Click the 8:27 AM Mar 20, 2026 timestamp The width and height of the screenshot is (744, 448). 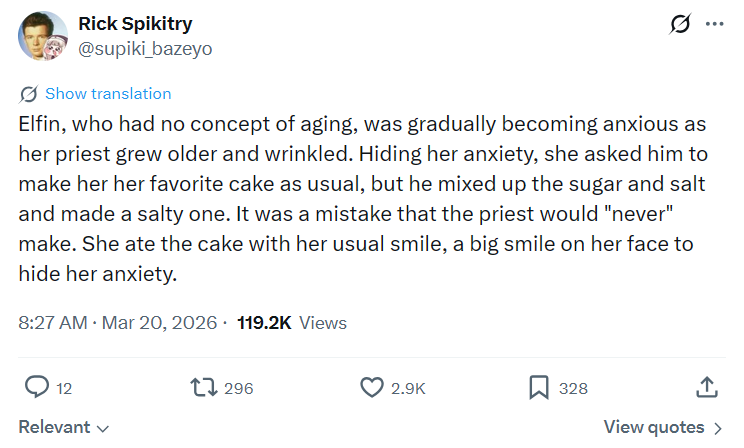118,323
